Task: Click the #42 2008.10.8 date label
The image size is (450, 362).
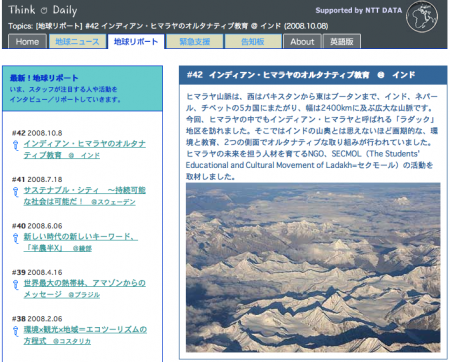Action: [37, 133]
